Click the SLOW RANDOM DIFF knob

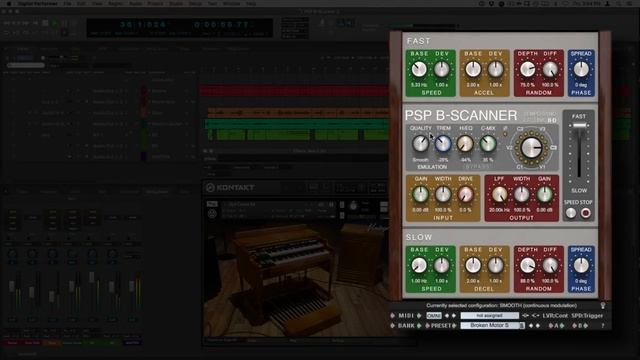click(x=550, y=265)
